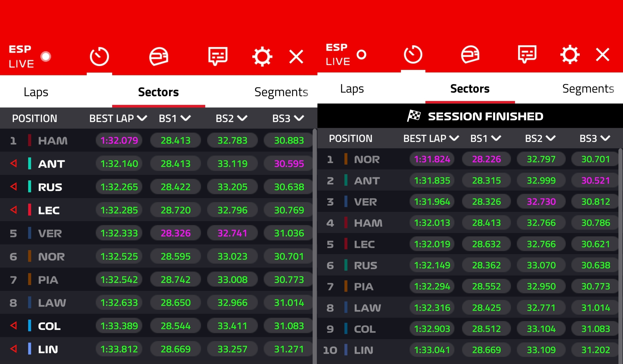Select PIA driver name in left panel
The image size is (623, 364).
[48, 280]
